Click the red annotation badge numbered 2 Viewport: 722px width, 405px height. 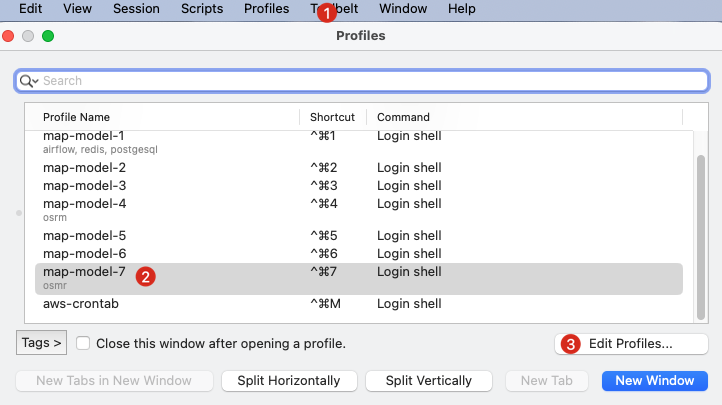(x=147, y=276)
